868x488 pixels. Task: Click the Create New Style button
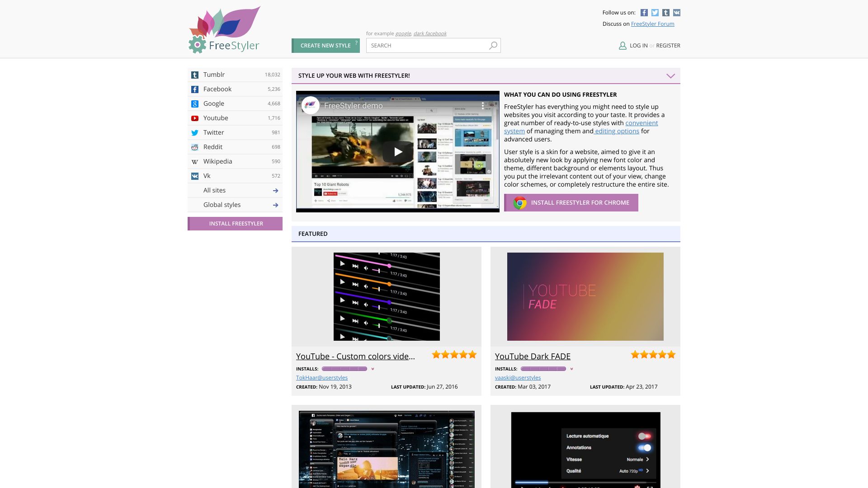point(325,46)
